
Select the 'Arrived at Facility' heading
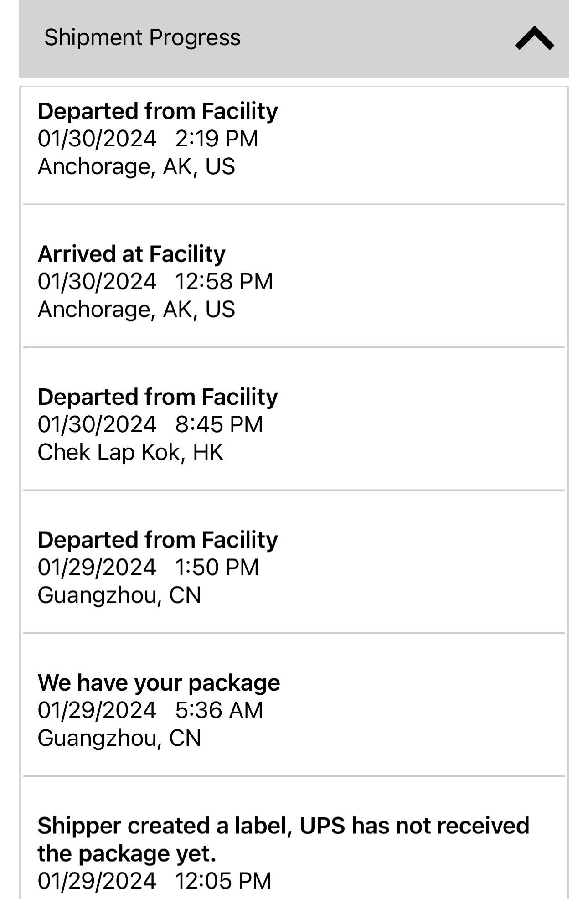coord(132,254)
